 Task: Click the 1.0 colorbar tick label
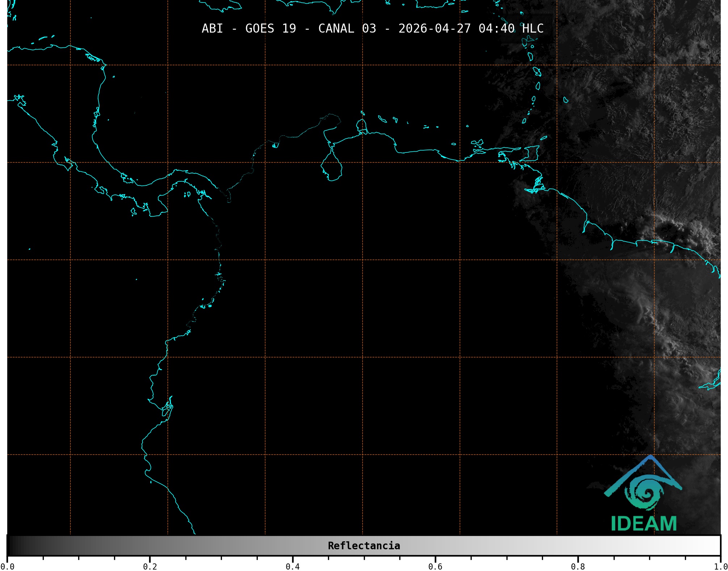(720, 566)
